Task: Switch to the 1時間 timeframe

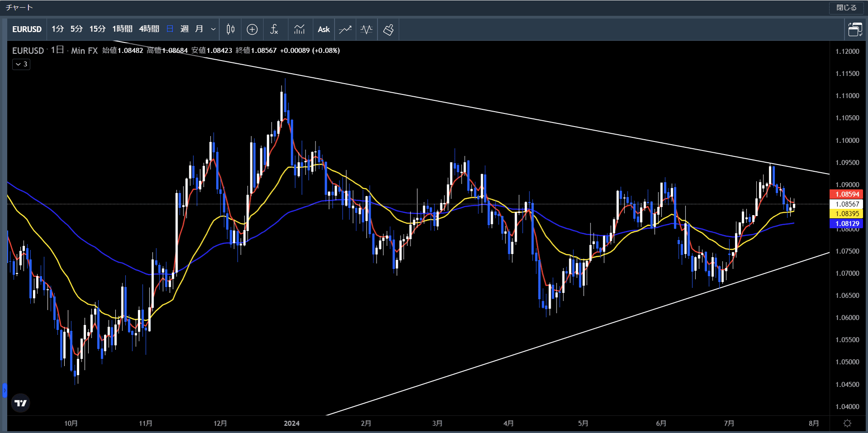Action: tap(122, 29)
